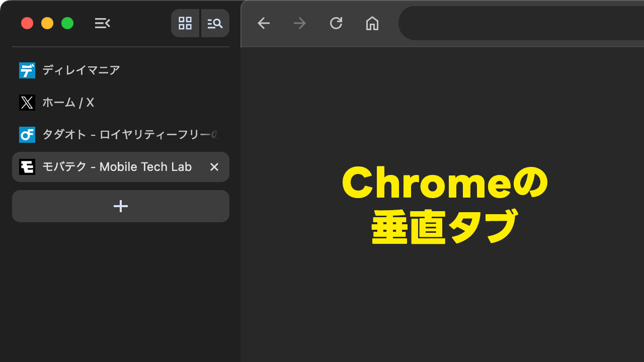This screenshot has width=644, height=362.
Task: Close the モバテク - Mobile Tech Lab tab
Action: [x=214, y=167]
